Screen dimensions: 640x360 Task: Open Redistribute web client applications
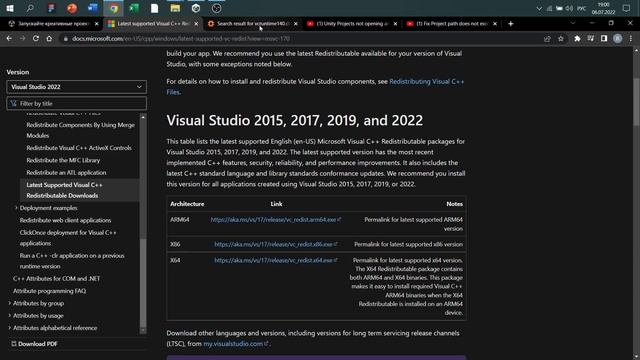pos(65,220)
